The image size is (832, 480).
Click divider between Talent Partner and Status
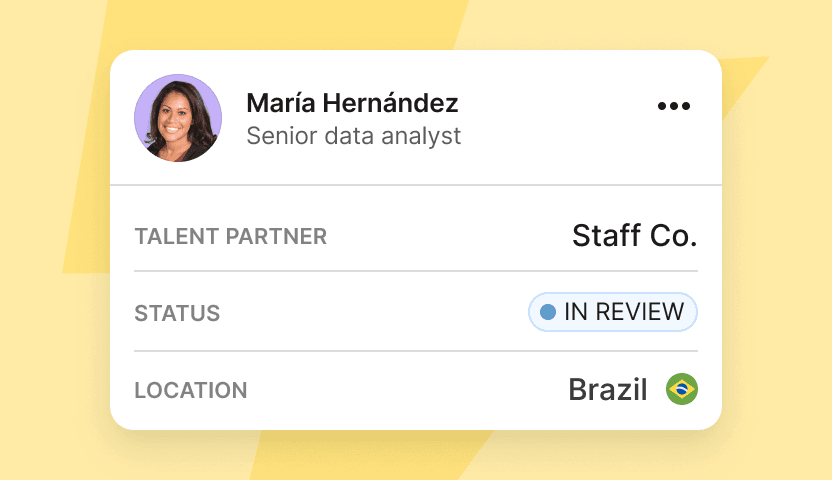416,271
